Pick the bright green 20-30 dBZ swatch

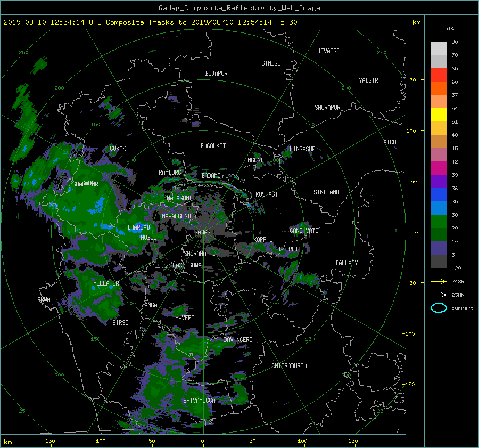439,222
